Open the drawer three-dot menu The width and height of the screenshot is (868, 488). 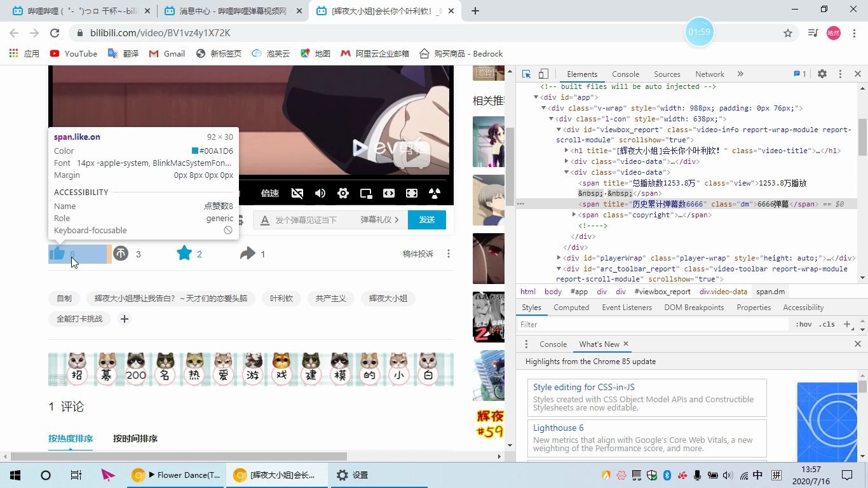tap(526, 344)
